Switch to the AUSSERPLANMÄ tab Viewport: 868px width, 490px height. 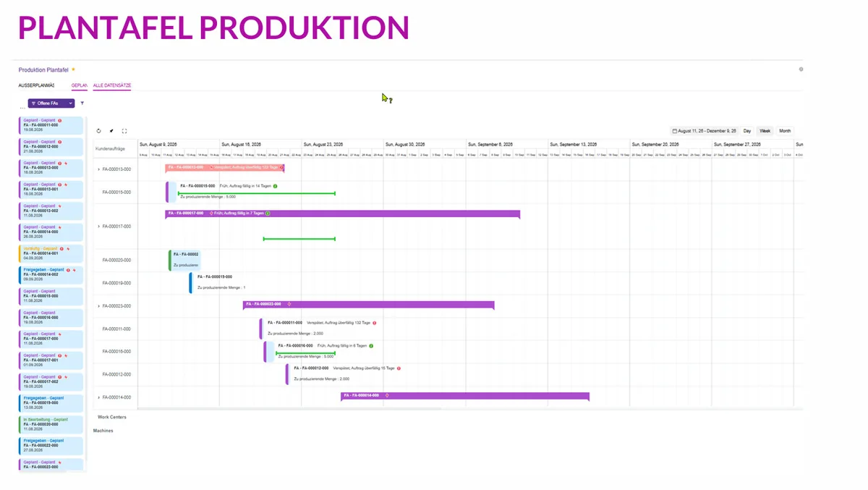coord(36,85)
